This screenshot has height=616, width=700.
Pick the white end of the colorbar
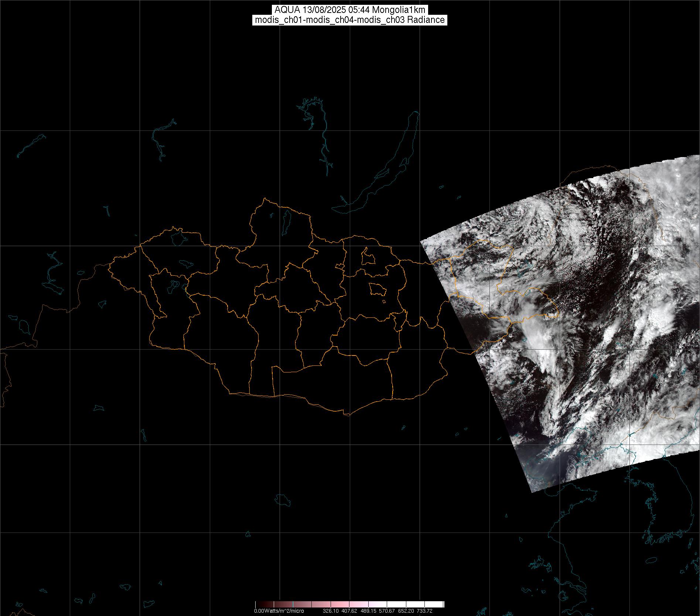point(438,605)
